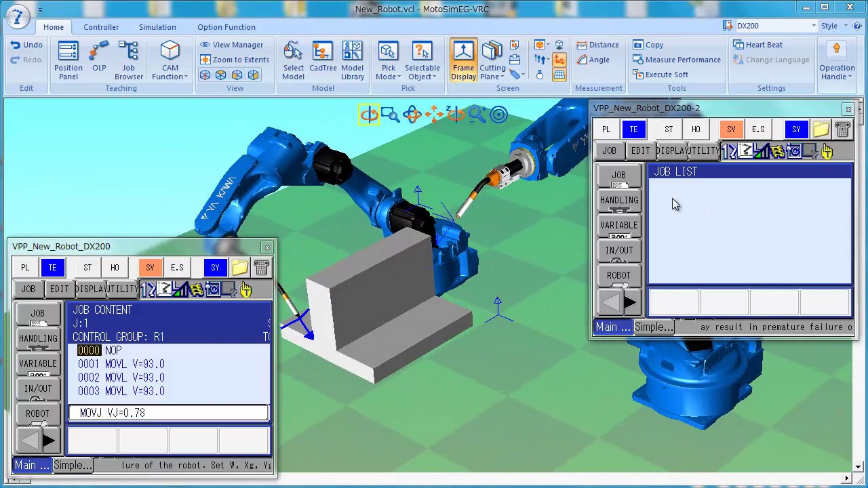The image size is (868, 488).
Task: Toggle the floor grid display icon in Screen group
Action: coord(559,75)
